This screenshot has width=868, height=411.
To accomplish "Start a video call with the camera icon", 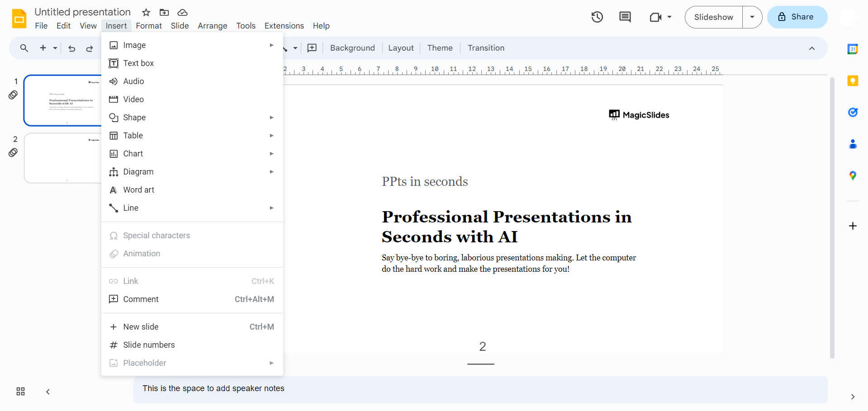I will pyautogui.click(x=655, y=17).
